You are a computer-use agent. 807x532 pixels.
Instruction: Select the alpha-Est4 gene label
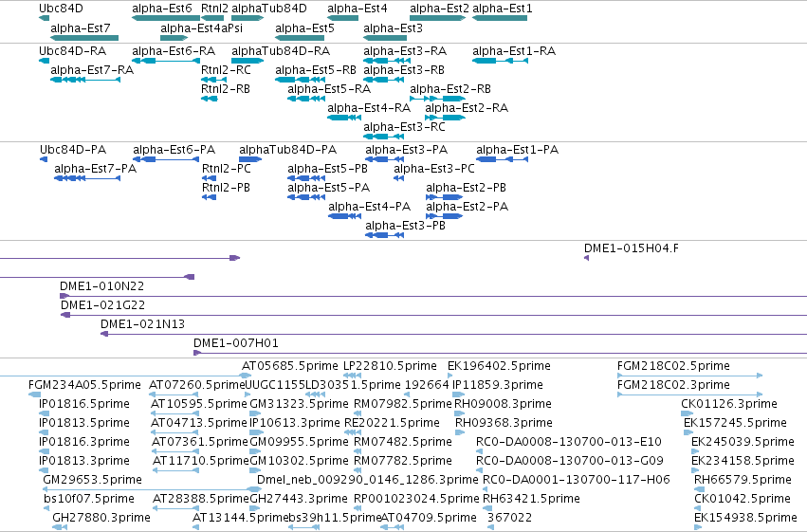[x=358, y=9]
